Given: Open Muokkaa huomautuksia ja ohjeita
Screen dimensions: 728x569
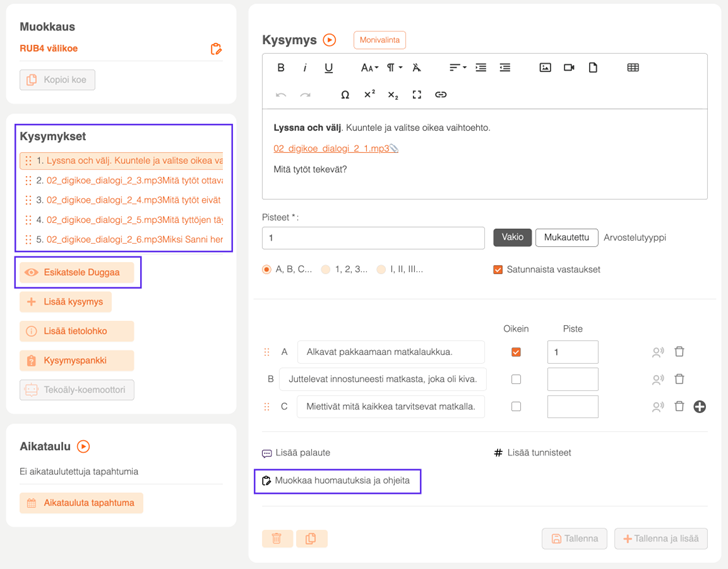Looking at the screenshot, I should pos(336,481).
